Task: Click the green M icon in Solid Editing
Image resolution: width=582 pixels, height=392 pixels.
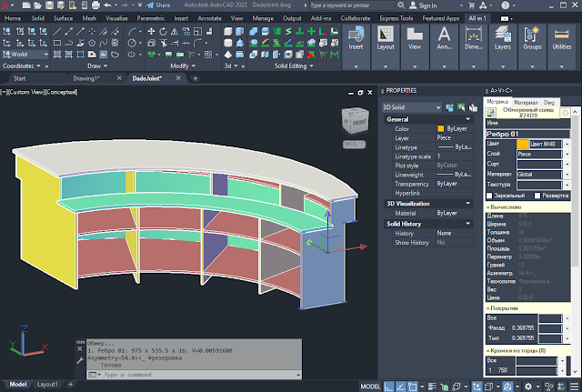Action: (335, 55)
